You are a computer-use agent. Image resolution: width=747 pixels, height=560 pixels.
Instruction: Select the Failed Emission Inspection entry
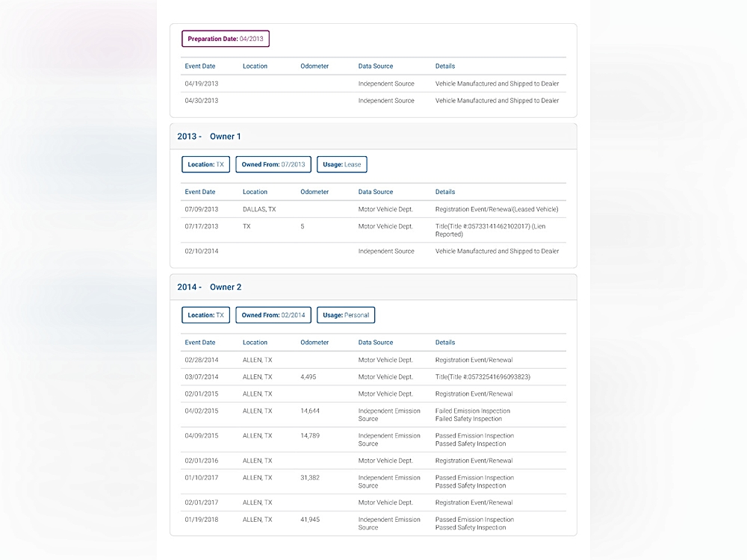473,411
